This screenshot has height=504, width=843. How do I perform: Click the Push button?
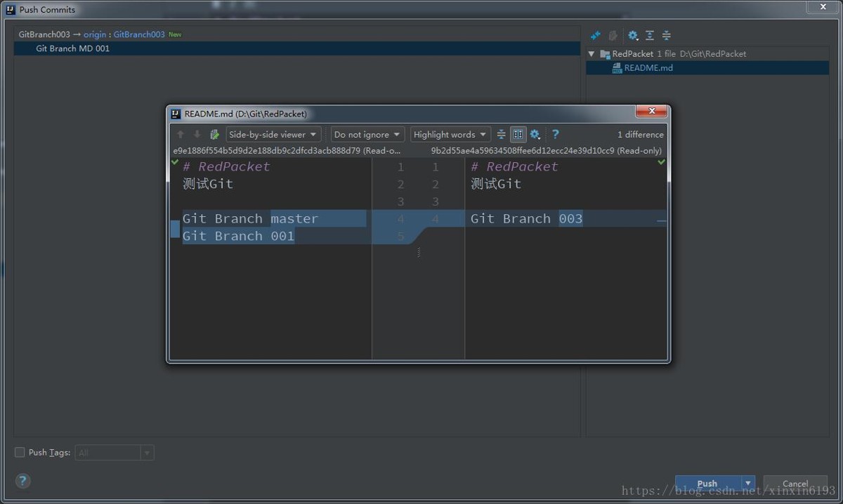click(707, 484)
